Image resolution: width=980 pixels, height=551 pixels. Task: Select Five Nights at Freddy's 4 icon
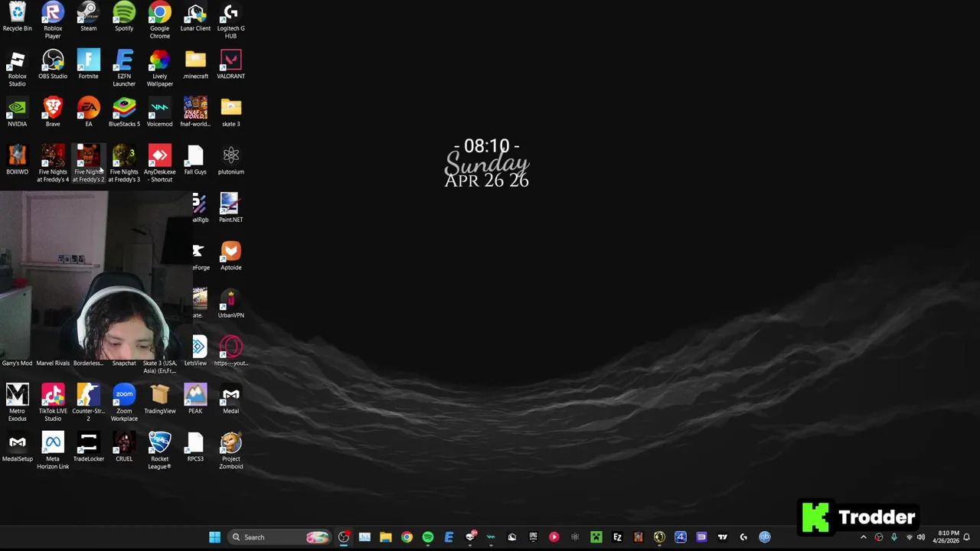pyautogui.click(x=53, y=164)
